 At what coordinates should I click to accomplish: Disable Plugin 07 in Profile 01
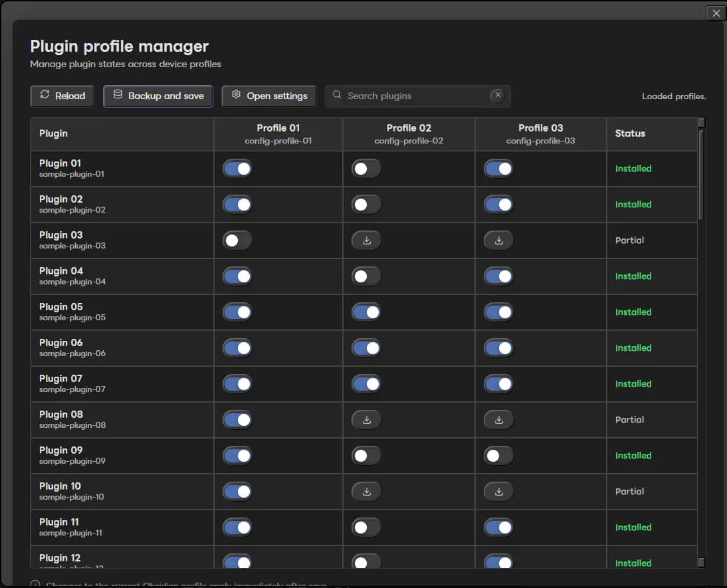(x=237, y=384)
